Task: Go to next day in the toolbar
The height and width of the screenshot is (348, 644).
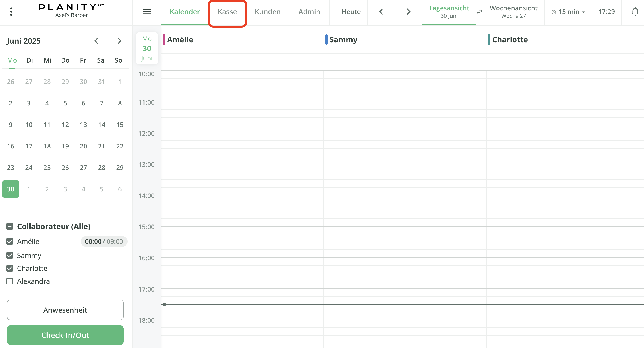Action: point(408,11)
